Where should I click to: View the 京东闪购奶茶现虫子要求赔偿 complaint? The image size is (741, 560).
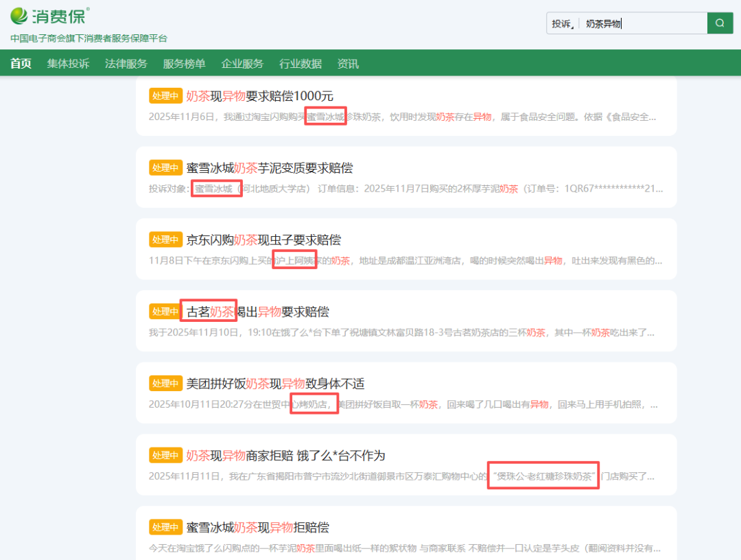[263, 240]
